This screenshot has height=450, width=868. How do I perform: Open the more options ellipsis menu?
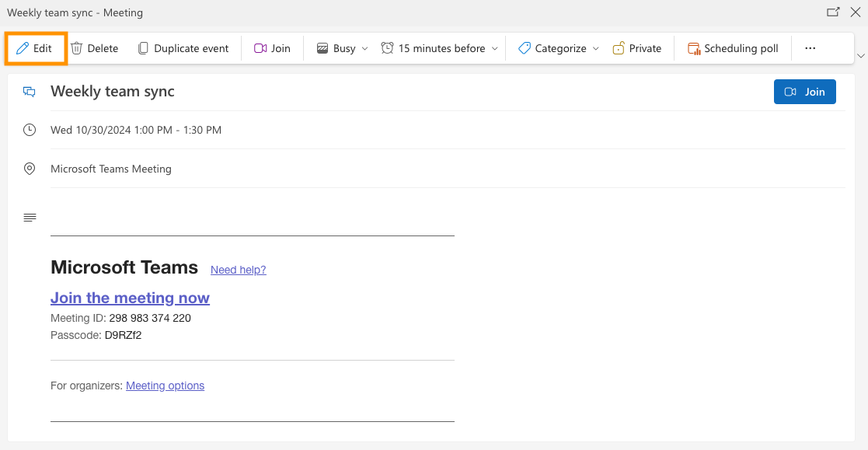tap(810, 48)
